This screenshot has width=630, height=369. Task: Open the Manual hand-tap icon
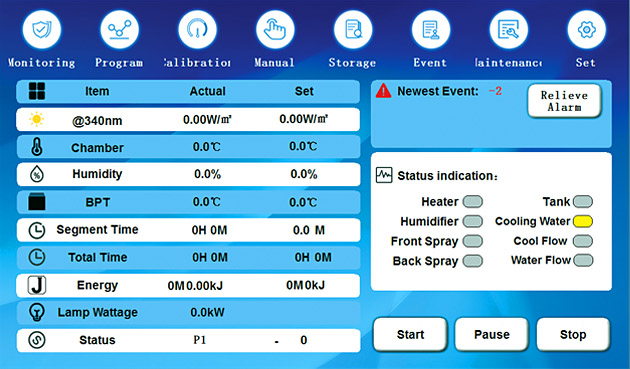coord(275,30)
